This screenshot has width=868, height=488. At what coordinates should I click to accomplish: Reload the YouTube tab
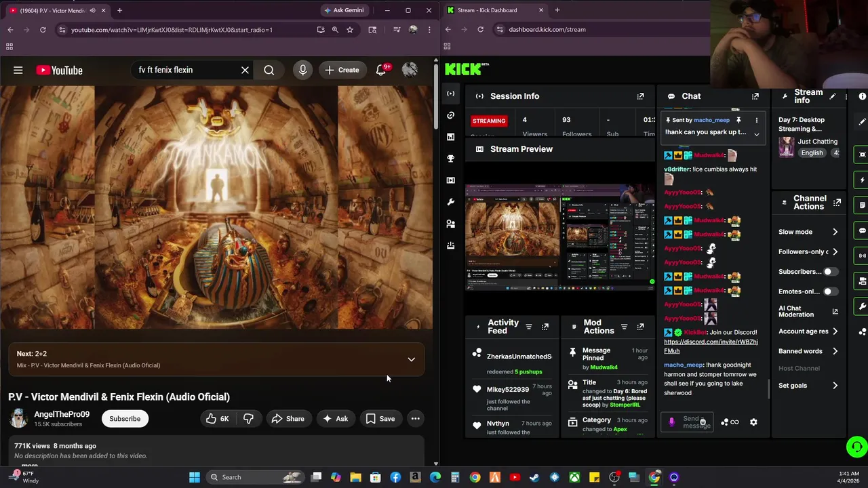coord(43,30)
